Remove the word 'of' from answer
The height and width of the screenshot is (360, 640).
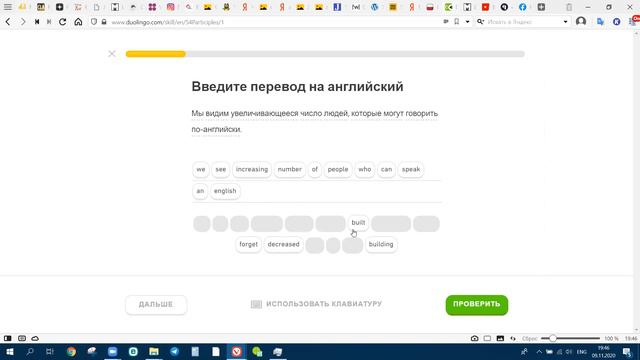(x=315, y=169)
